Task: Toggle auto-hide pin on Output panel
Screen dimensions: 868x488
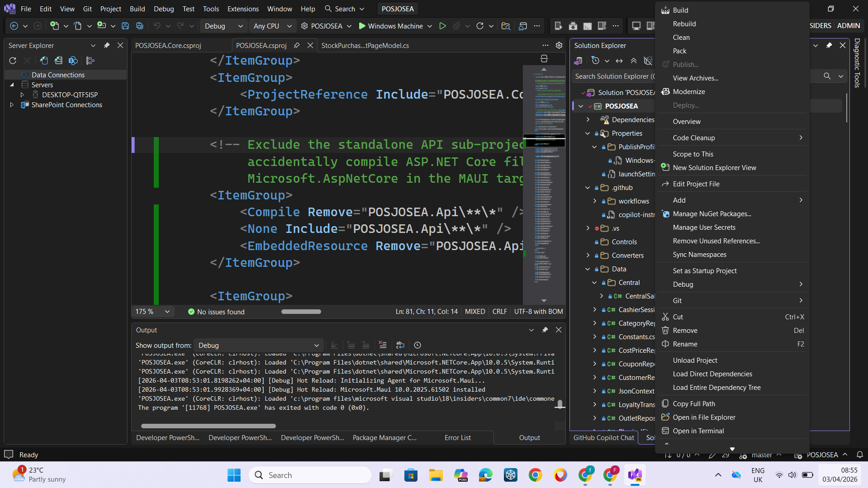Action: pyautogui.click(x=545, y=330)
